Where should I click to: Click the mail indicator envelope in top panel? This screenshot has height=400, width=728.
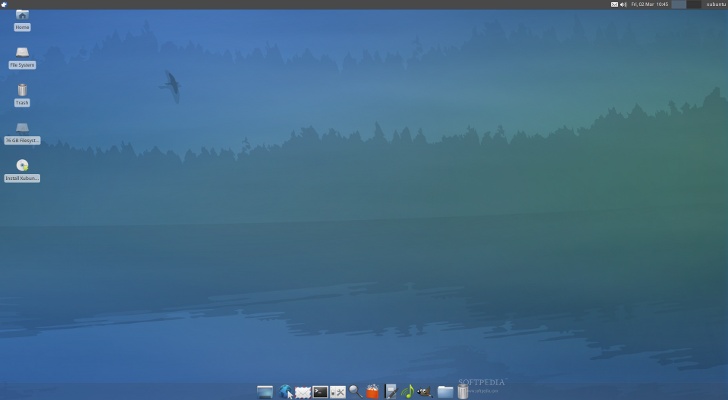click(x=614, y=4)
